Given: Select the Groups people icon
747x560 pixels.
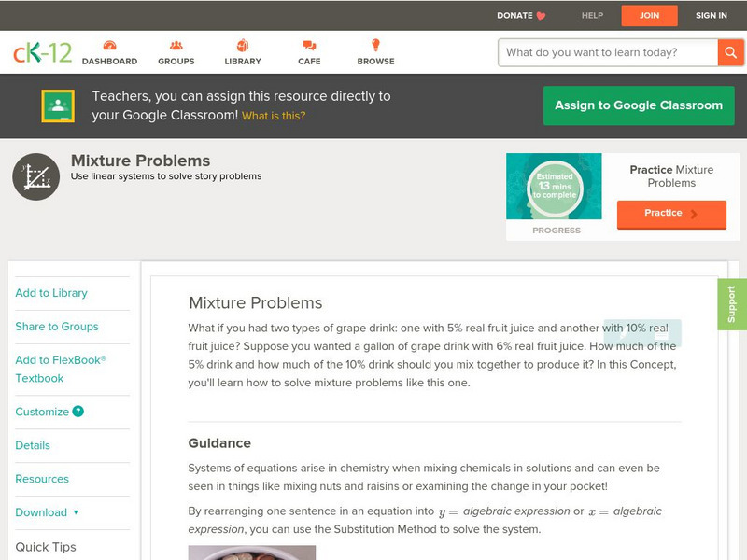Looking at the screenshot, I should coord(176,43).
